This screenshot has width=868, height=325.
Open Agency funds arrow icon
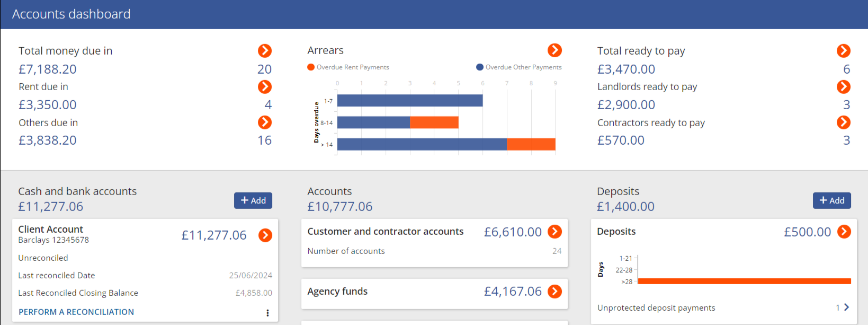click(x=554, y=292)
